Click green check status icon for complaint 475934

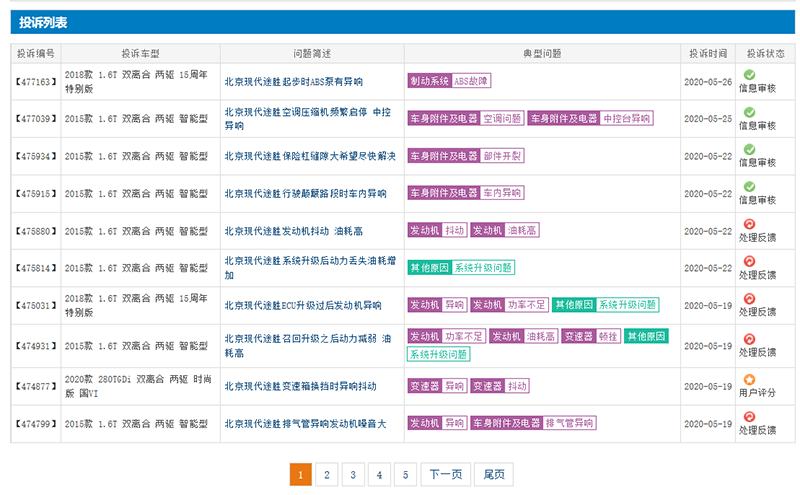click(749, 149)
